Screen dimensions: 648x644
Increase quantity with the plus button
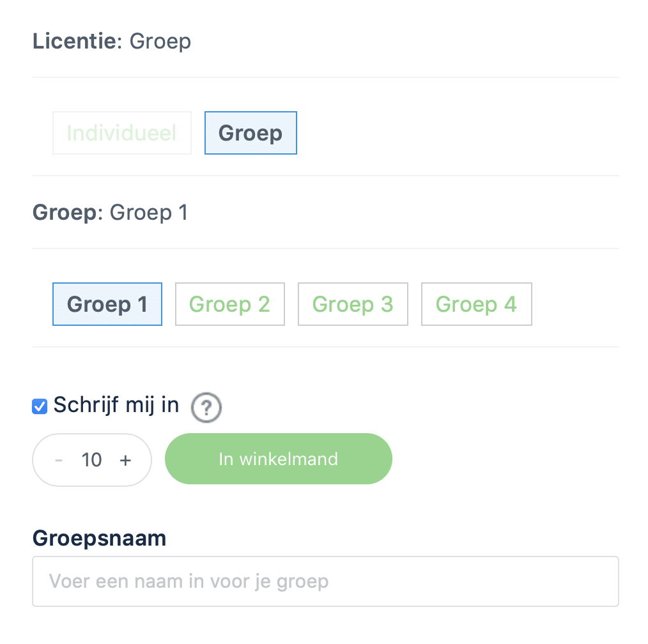pos(125,460)
